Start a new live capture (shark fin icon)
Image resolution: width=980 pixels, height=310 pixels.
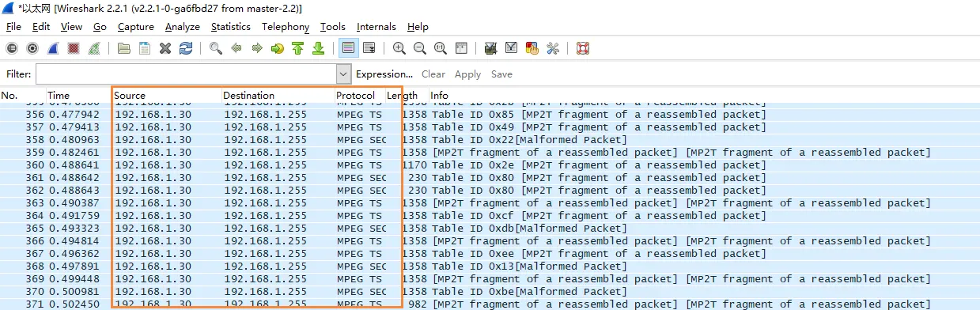point(53,48)
